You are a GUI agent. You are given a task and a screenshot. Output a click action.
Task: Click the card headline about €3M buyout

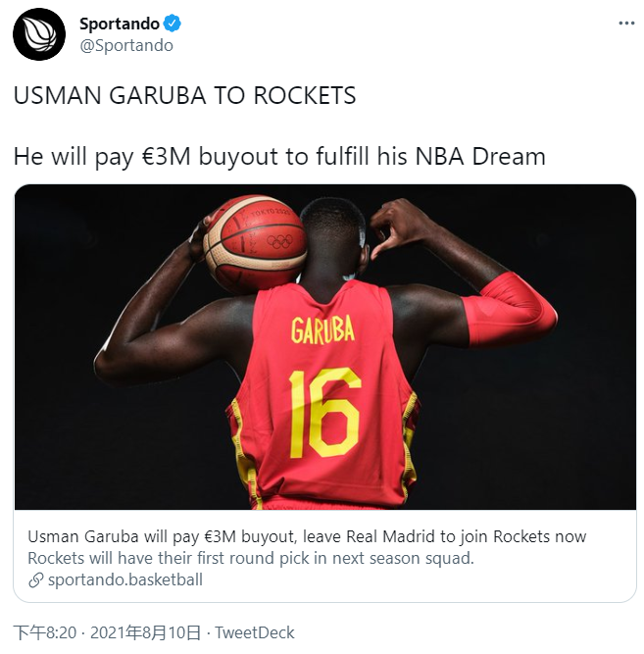click(307, 536)
